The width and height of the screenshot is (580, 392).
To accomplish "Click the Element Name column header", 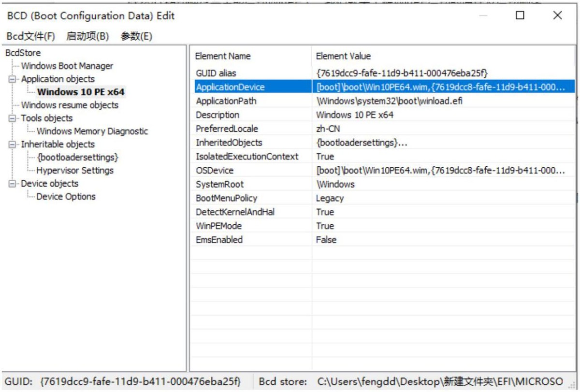I will click(x=250, y=56).
